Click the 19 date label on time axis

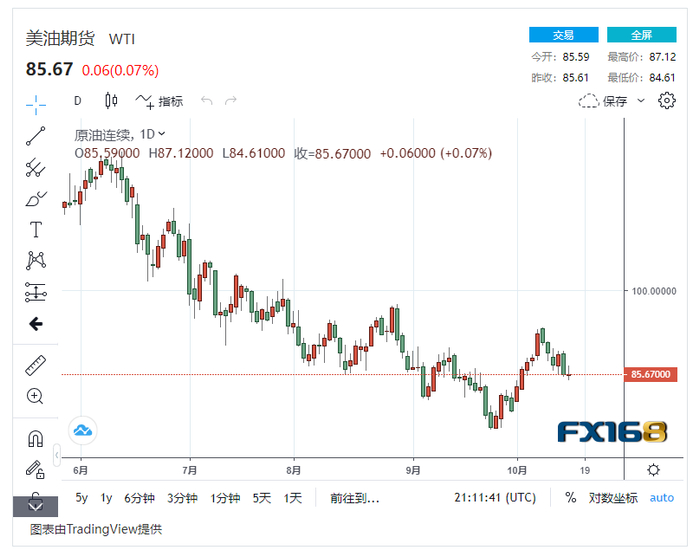(x=585, y=470)
